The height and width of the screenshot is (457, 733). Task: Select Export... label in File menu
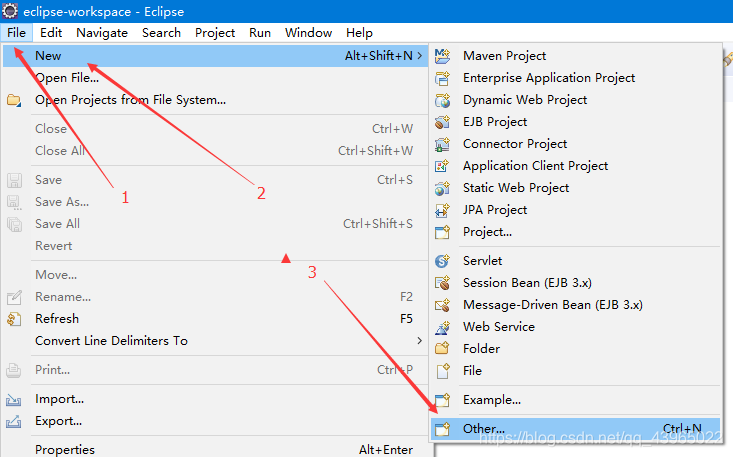pos(58,421)
